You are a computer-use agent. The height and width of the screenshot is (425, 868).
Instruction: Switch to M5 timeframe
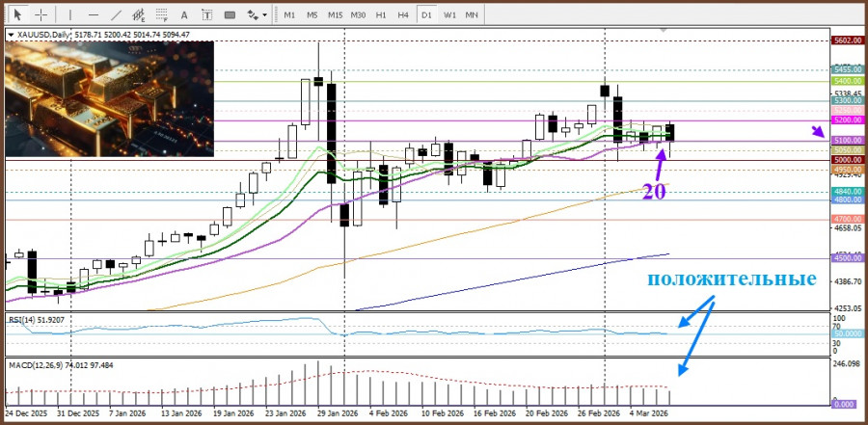tap(312, 15)
